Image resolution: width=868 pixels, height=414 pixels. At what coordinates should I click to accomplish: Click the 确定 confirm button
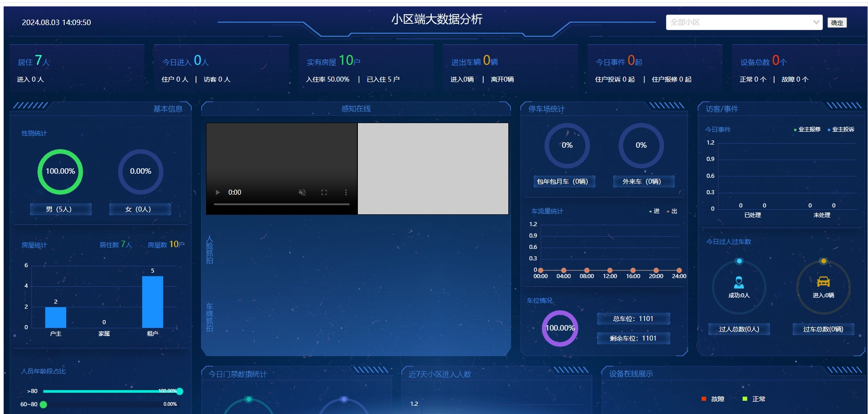coord(837,23)
